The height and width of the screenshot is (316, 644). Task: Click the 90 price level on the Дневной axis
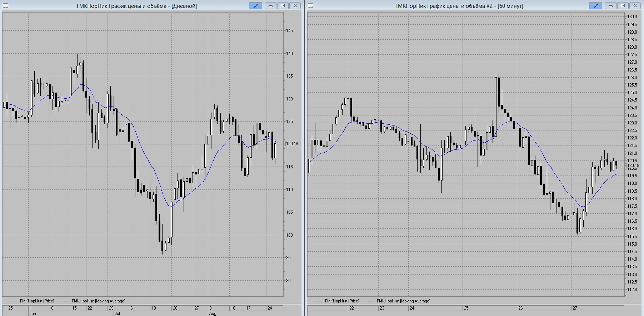tap(288, 281)
